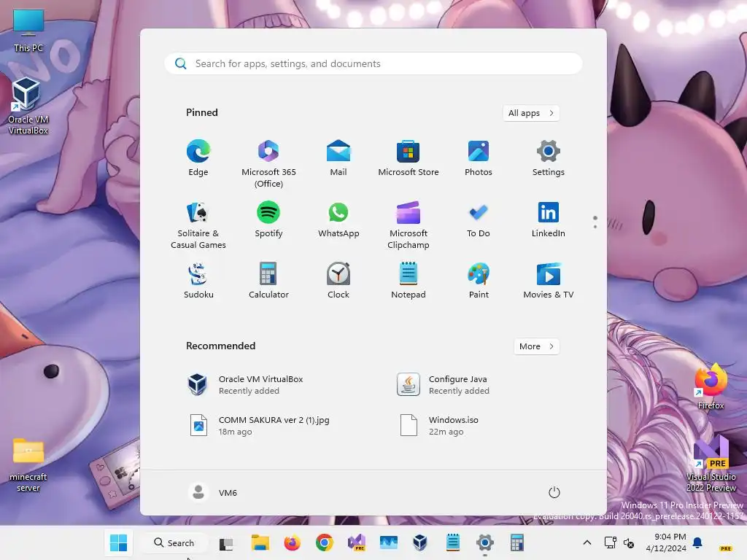The width and height of the screenshot is (747, 560).
Task: Show More recommended items
Action: click(536, 346)
